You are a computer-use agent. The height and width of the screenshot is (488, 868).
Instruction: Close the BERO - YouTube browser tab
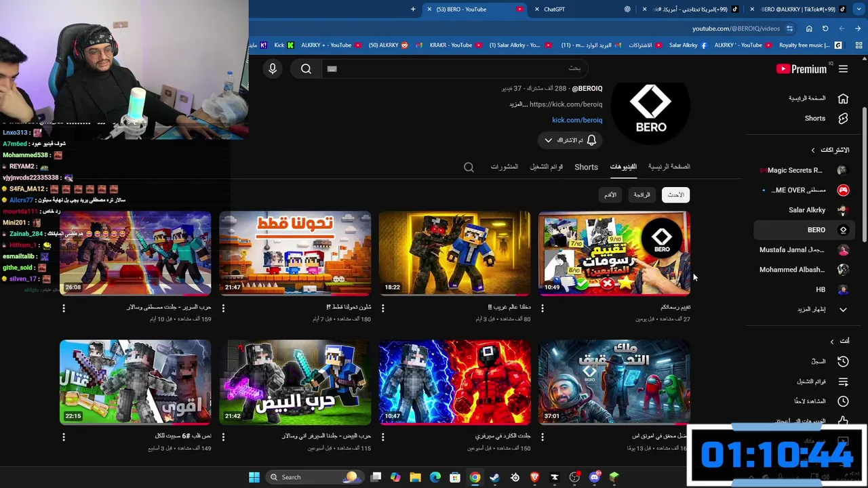pos(429,9)
